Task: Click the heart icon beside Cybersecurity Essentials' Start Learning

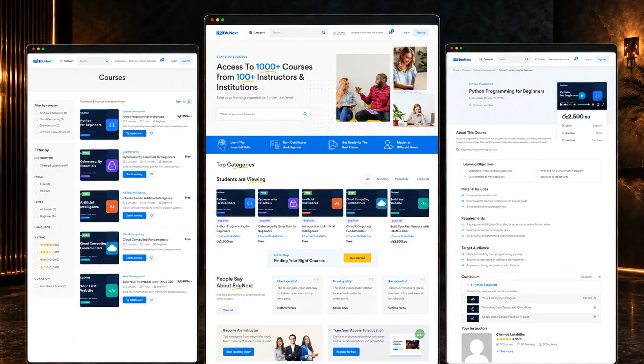Action: 152,174
